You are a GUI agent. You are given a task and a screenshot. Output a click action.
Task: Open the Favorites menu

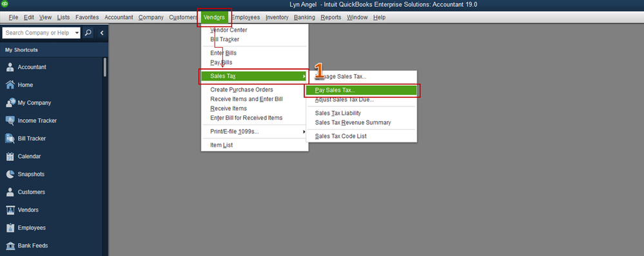tap(87, 17)
